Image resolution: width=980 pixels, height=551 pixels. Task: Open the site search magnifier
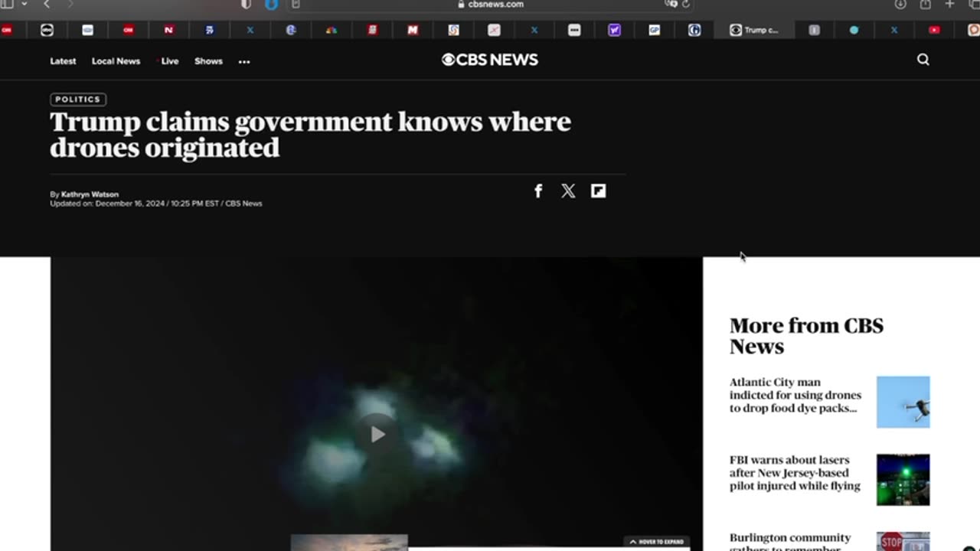(923, 60)
